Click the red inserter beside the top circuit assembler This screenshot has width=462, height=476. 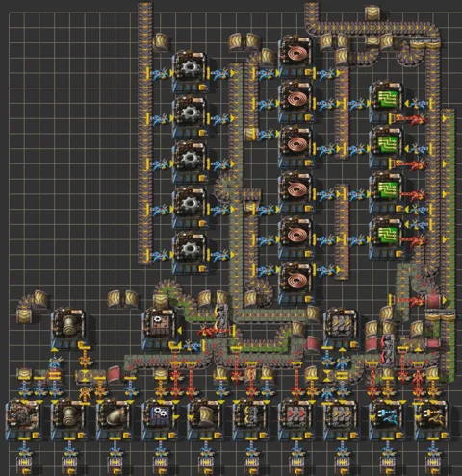point(410,119)
